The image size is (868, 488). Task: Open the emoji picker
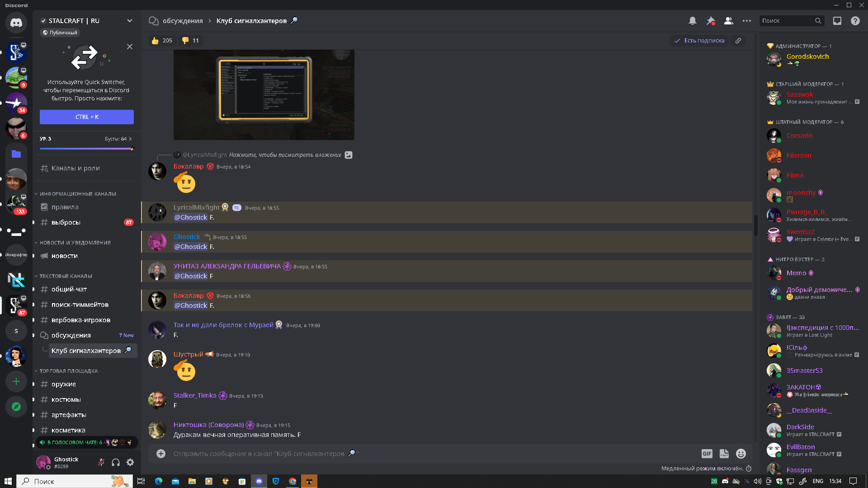click(x=741, y=454)
